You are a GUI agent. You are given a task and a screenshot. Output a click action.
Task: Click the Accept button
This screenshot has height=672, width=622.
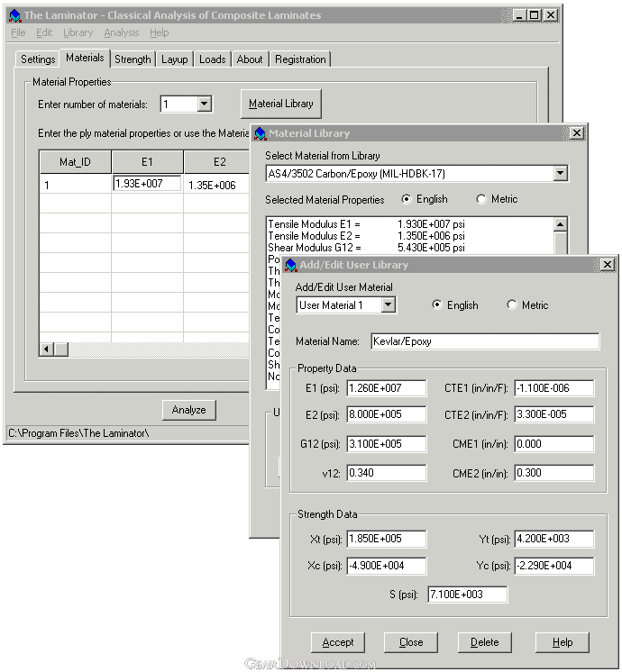point(338,642)
